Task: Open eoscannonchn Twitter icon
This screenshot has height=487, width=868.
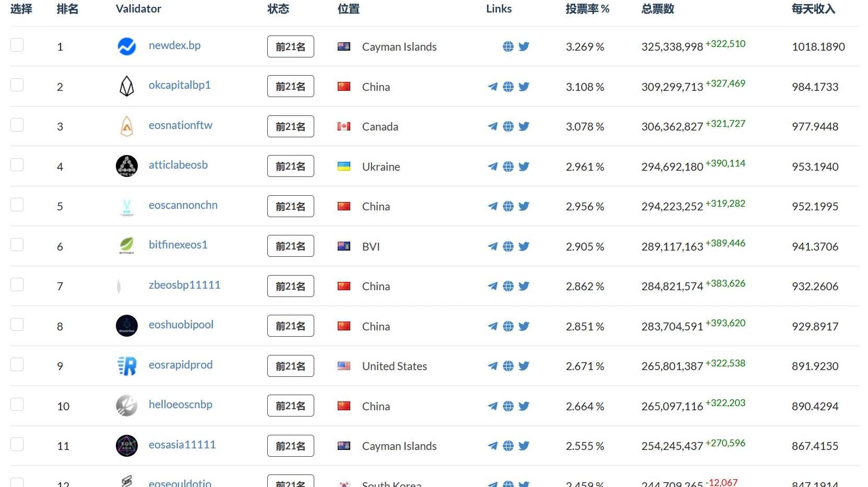Action: coord(524,206)
